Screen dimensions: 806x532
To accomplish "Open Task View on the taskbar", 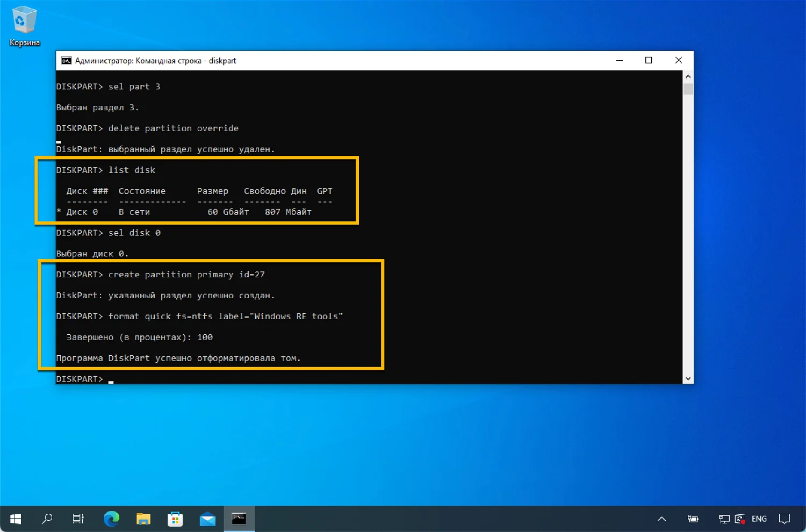I will point(78,519).
